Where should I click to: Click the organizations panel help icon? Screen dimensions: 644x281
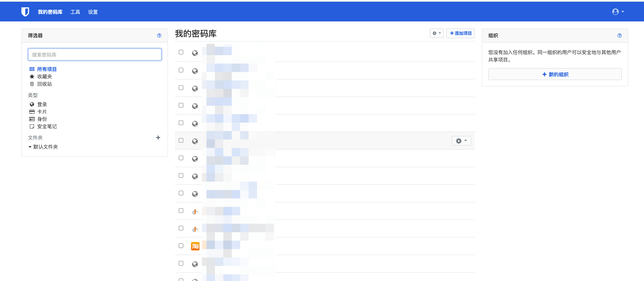point(619,35)
